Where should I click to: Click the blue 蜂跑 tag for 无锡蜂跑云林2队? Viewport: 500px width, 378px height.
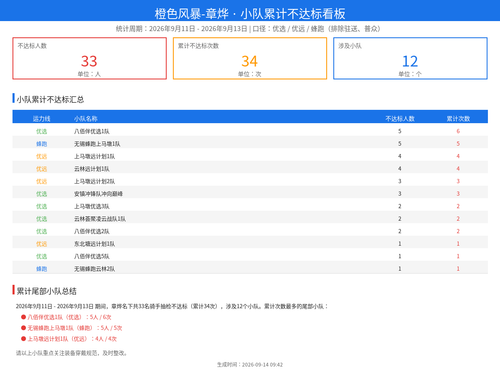click(42, 269)
